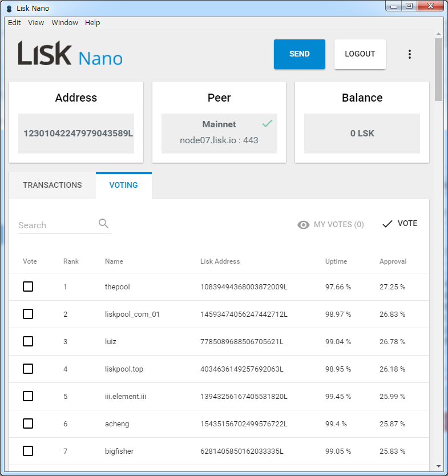Open the Help menu

pos(92,23)
